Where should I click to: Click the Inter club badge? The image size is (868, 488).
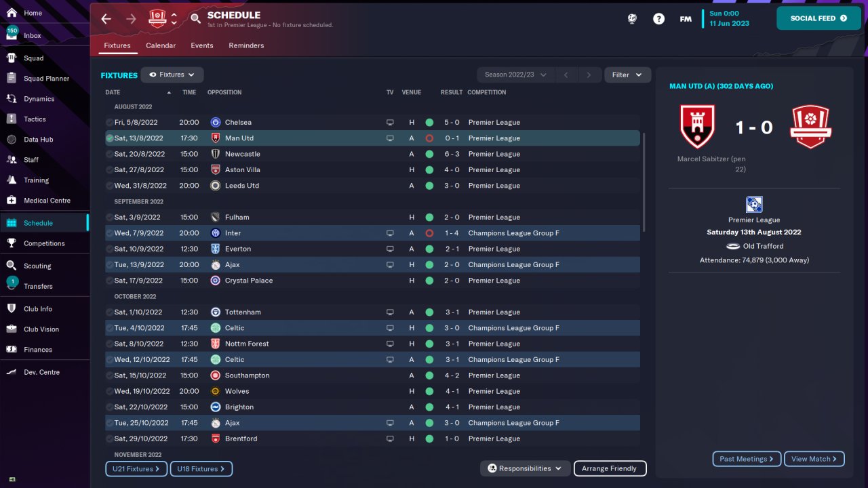(216, 233)
